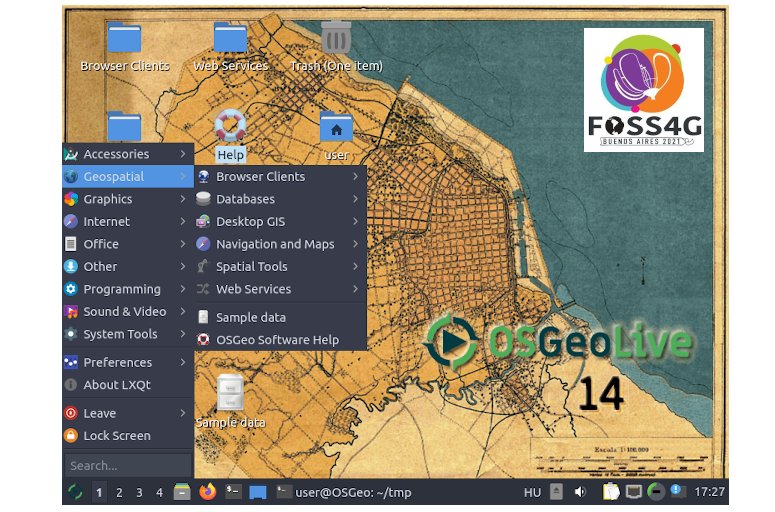This screenshot has height=512, width=775.
Task: Open Desktop GIS in the Geospatial submenu
Action: click(x=280, y=221)
